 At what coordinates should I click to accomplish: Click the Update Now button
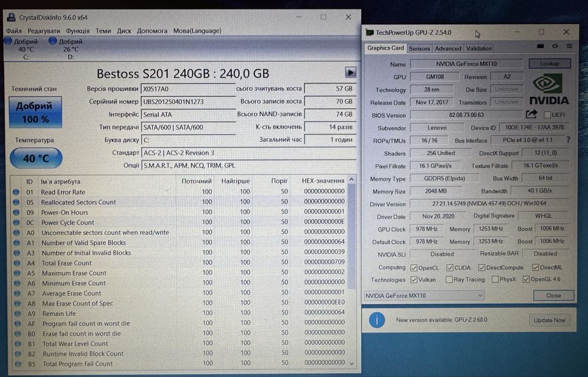pos(549,321)
